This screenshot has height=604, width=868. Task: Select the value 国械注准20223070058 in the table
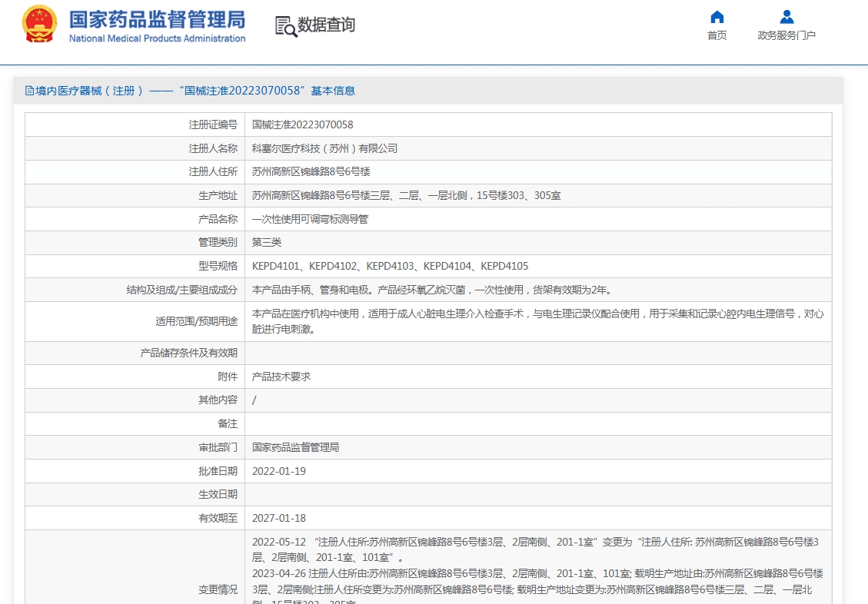[x=302, y=125]
